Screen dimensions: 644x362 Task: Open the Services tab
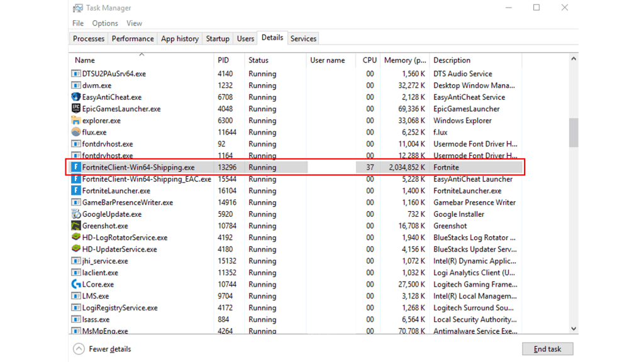(303, 38)
